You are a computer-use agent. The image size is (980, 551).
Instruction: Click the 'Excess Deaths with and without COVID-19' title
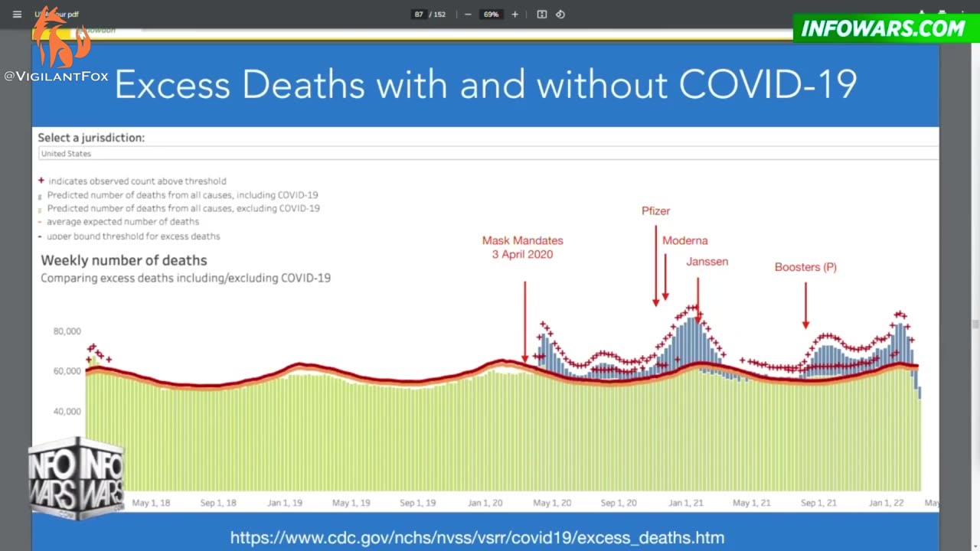pyautogui.click(x=485, y=84)
